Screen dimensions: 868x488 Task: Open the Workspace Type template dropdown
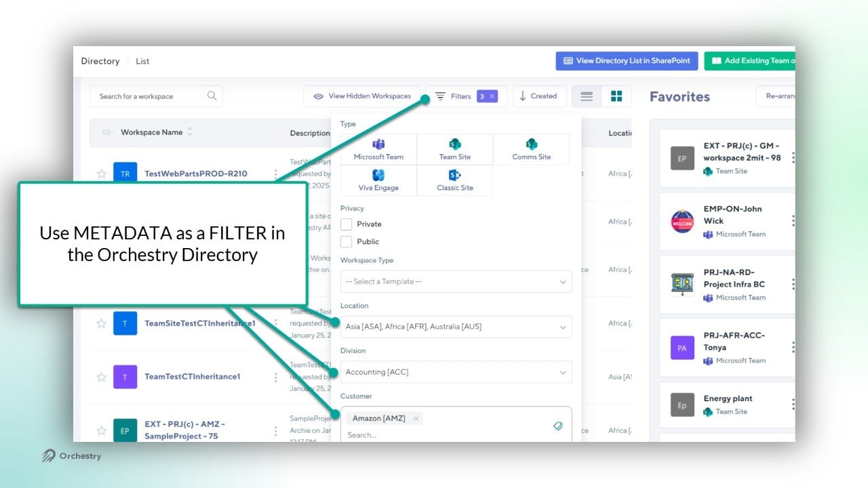456,281
